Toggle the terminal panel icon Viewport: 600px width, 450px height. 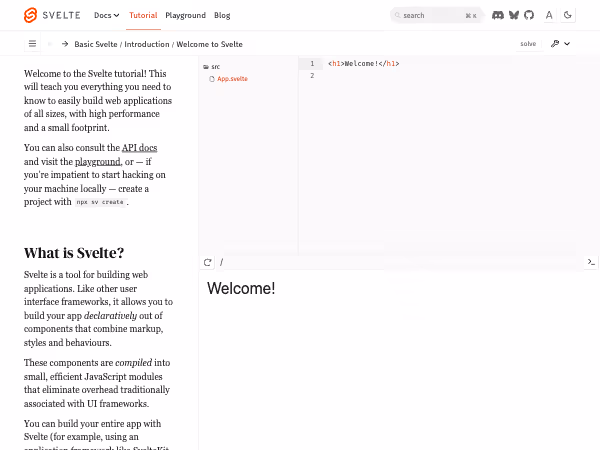point(591,262)
